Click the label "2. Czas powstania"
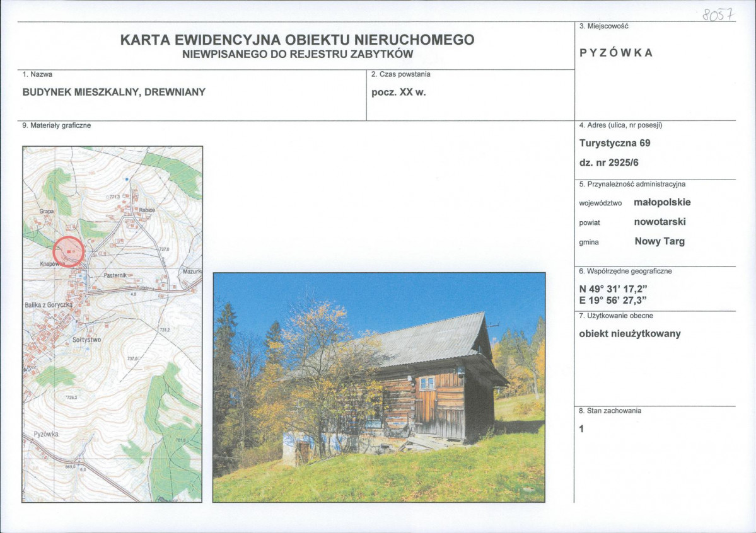Viewport: 756px width, 533px height. coord(400,74)
